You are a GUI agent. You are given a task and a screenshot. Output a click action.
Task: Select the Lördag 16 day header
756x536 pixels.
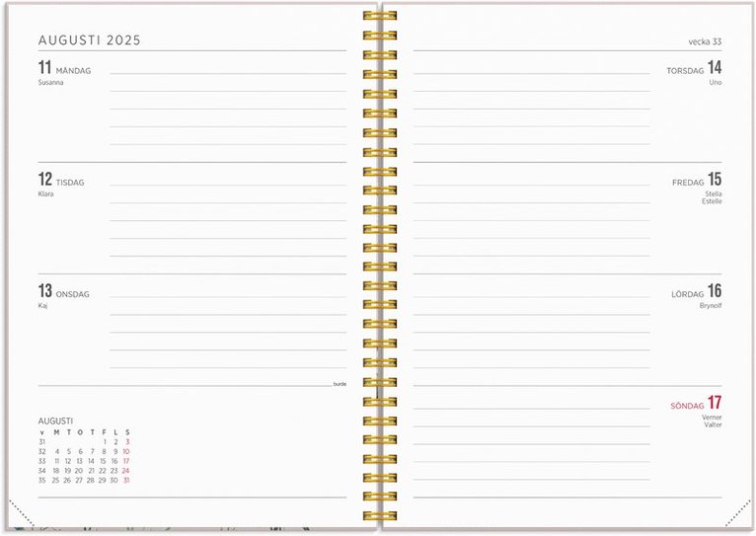point(697,292)
